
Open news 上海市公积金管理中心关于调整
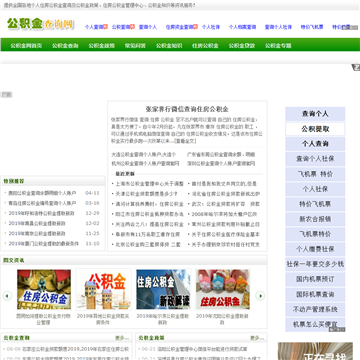point(149,184)
